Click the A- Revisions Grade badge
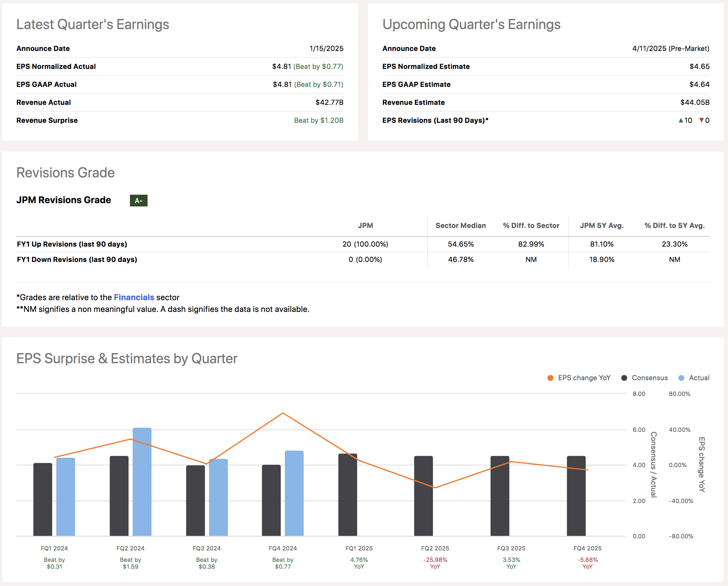The width and height of the screenshot is (728, 586). 138,201
